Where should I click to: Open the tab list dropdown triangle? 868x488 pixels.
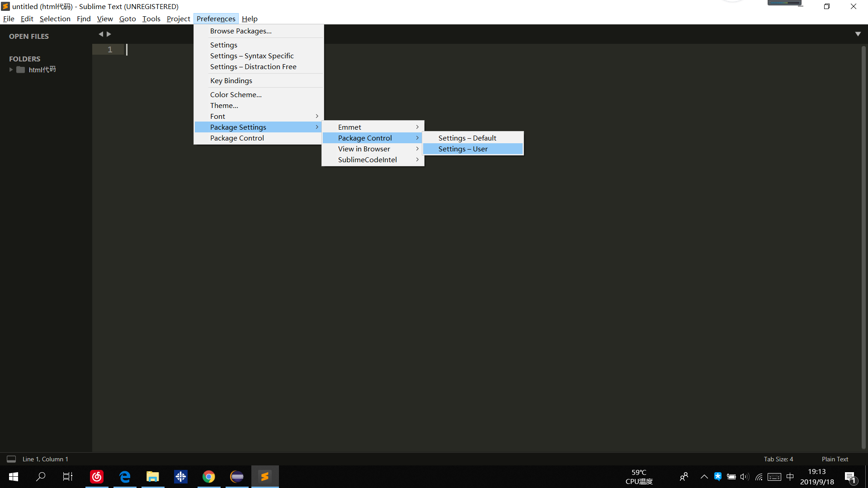coord(858,34)
